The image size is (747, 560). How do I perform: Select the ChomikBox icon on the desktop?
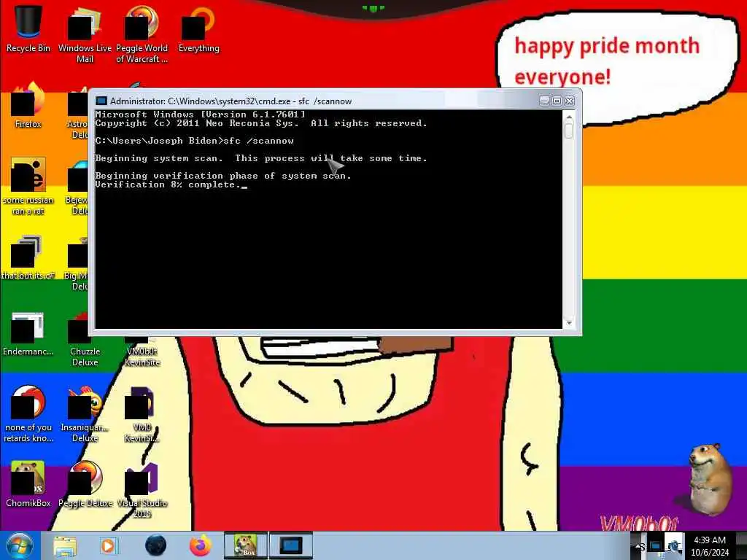(28, 484)
